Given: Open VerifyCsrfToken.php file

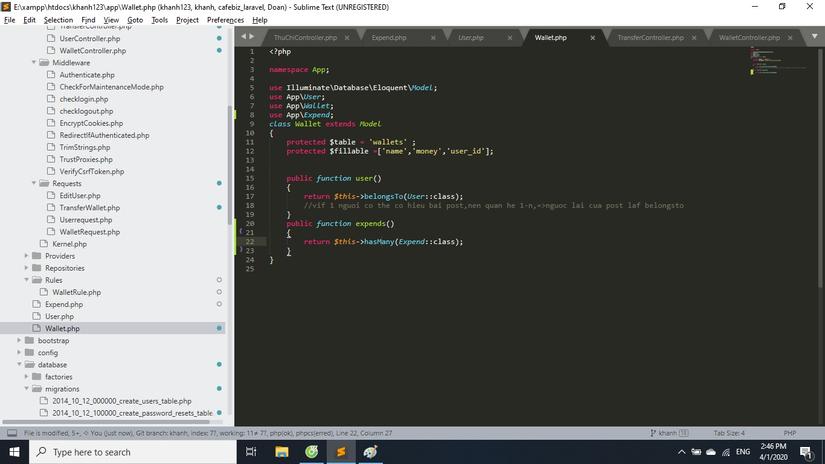Looking at the screenshot, I should [x=92, y=172].
